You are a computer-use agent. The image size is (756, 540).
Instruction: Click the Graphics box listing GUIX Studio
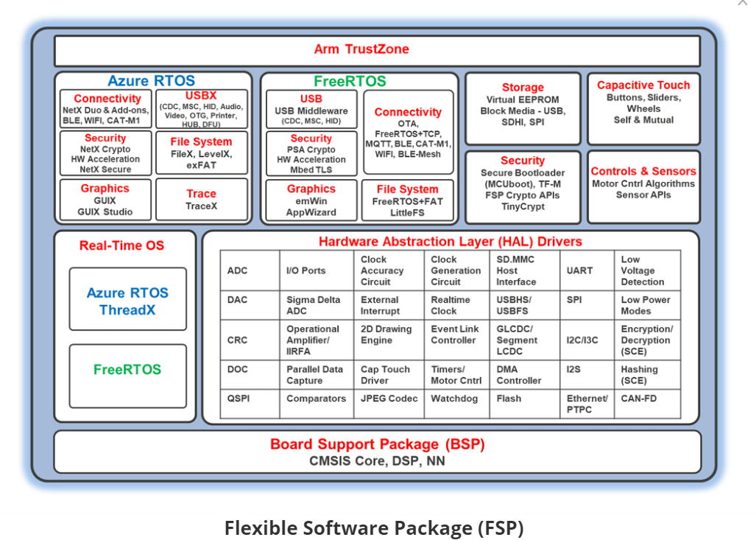coord(105,200)
